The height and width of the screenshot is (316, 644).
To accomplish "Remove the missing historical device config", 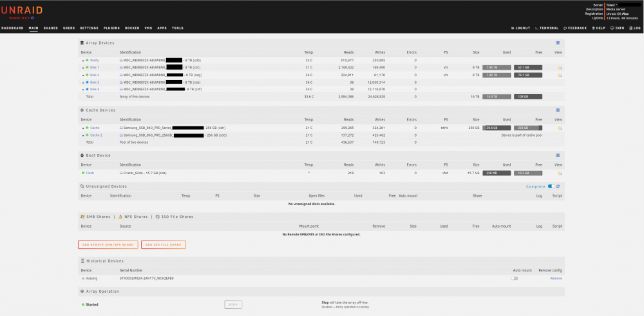I will pyautogui.click(x=556, y=279).
